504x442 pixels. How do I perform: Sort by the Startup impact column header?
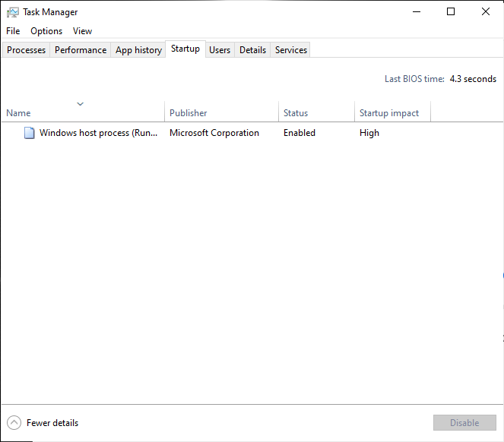pos(392,112)
